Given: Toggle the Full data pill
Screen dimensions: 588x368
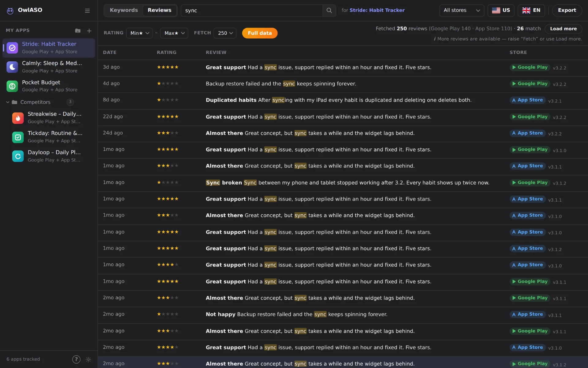Looking at the screenshot, I should pos(260,33).
